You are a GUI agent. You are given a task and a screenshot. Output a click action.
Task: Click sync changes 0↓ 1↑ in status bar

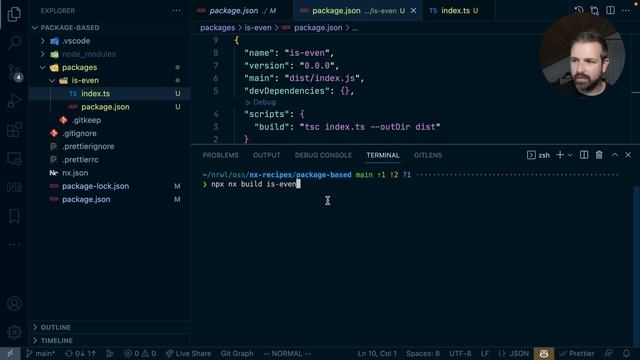(80, 353)
